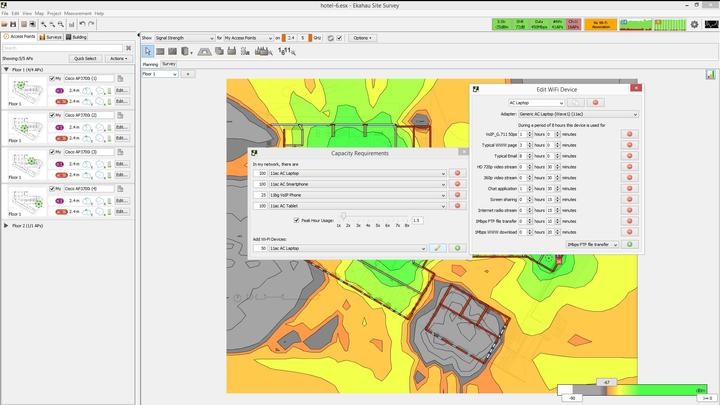The height and width of the screenshot is (405, 720).
Task: Remove HD 720p video stream usage row
Action: 630,167
